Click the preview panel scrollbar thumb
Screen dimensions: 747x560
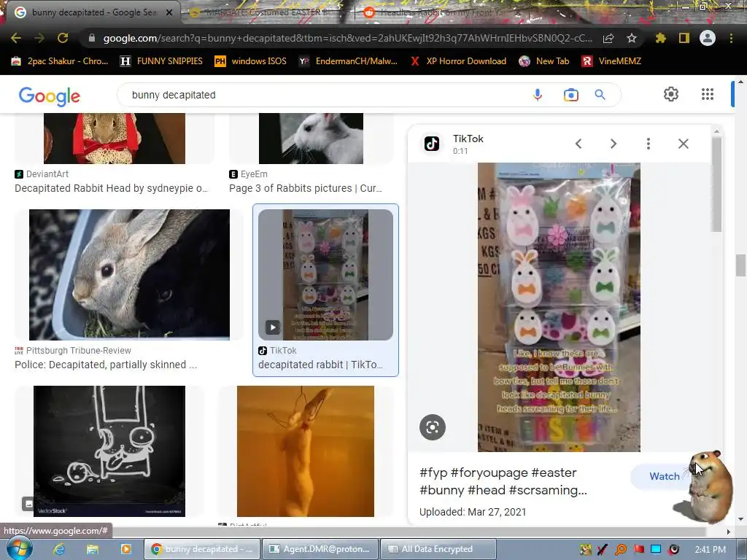tap(716, 183)
